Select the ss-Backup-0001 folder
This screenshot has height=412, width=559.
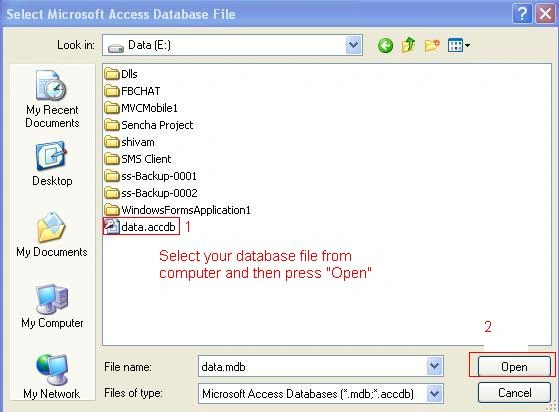tap(151, 176)
